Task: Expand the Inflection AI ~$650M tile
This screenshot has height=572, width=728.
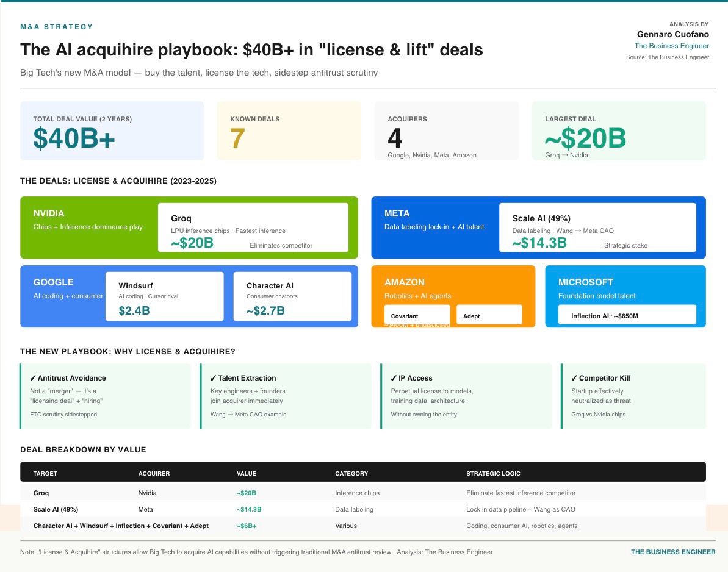Action: click(x=627, y=315)
